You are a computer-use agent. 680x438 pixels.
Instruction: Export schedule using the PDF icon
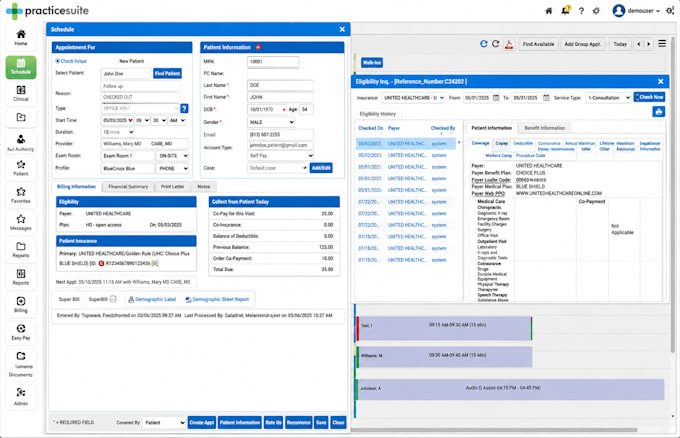(509, 44)
